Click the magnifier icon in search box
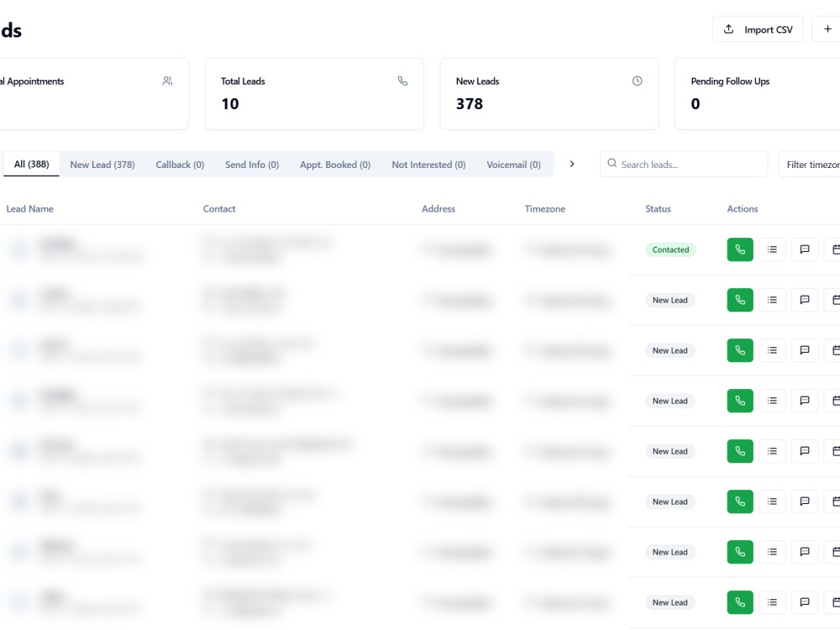The width and height of the screenshot is (840, 630). 612,164
